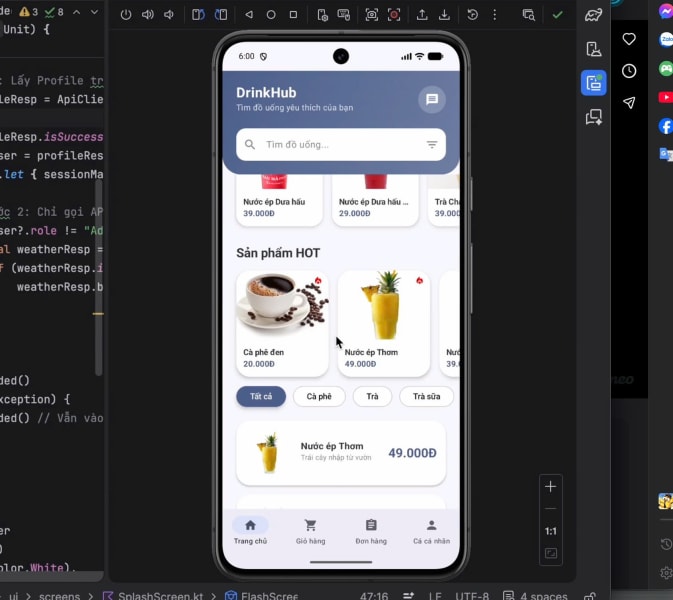The width and height of the screenshot is (673, 600).
Task: Open the Giỏ hàng bottom tab
Action: click(x=310, y=531)
